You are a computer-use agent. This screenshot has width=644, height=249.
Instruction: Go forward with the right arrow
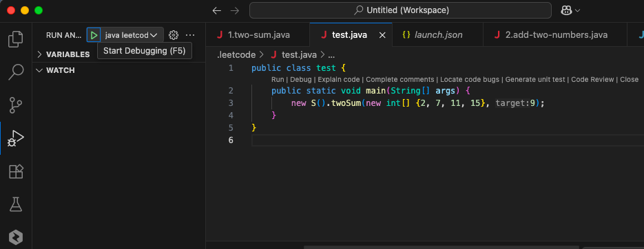[235, 11]
